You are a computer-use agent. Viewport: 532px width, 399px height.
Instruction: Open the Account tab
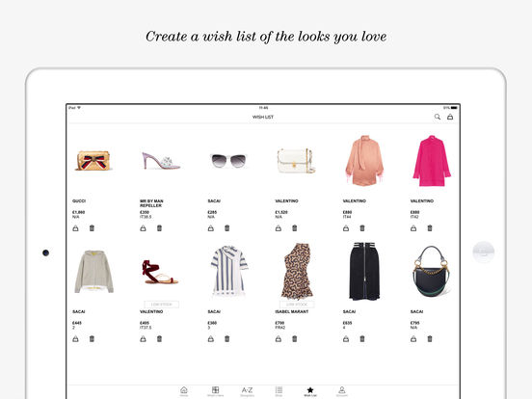click(342, 391)
